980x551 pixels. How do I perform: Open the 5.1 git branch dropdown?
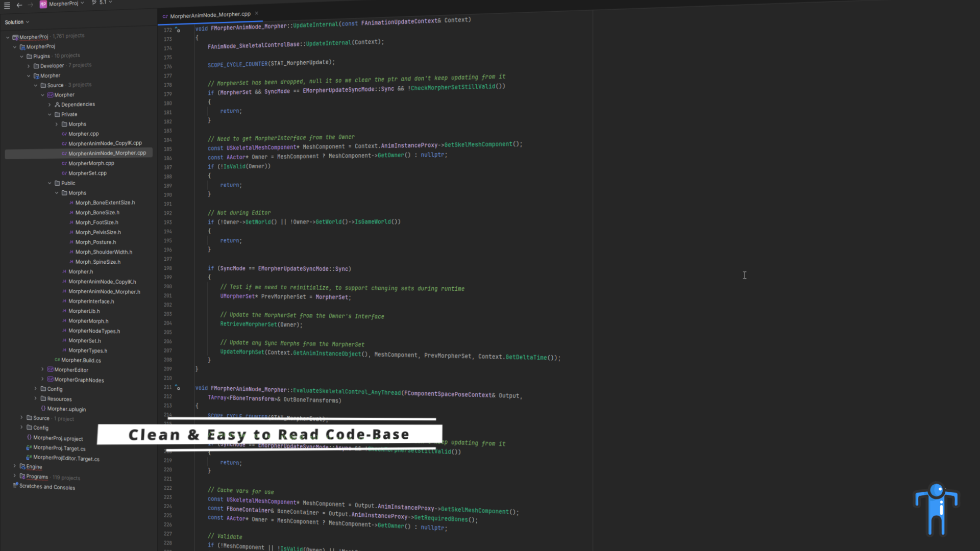click(x=103, y=3)
